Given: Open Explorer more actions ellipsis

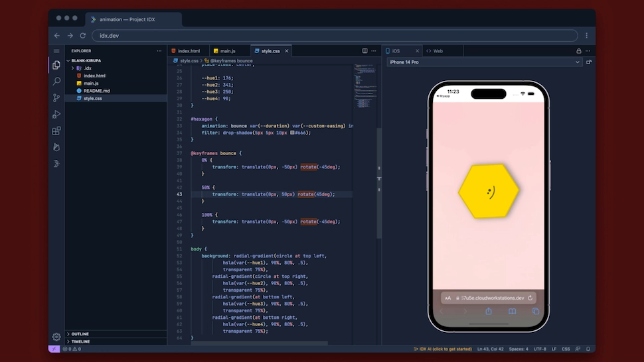Looking at the screenshot, I should [159, 51].
